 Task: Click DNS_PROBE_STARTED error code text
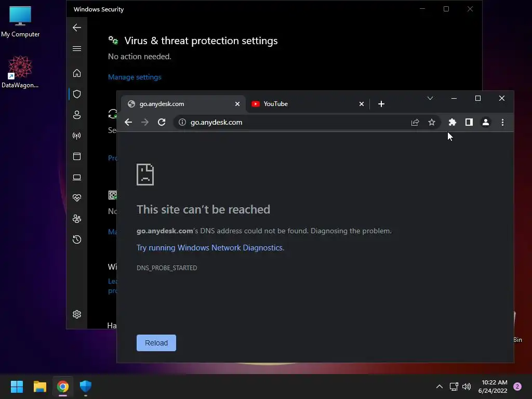(x=167, y=268)
